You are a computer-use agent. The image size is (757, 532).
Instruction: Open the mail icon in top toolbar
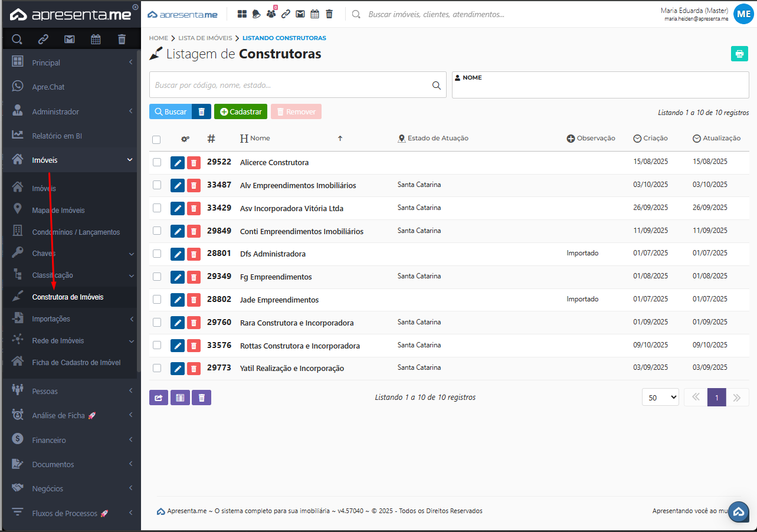(x=300, y=14)
